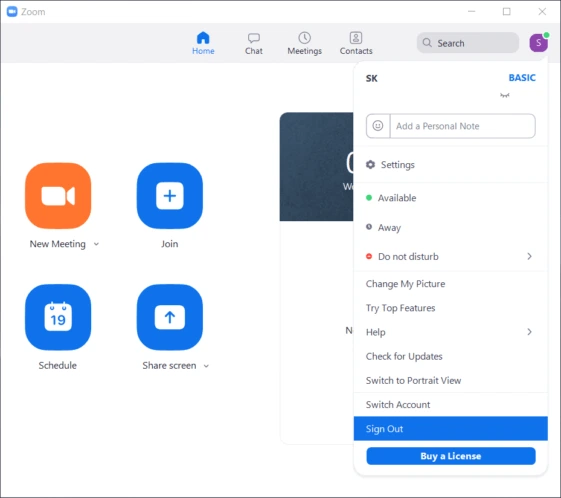Viewport: 561px width, 498px height.
Task: Click the Share screen arrow icon
Action: [x=170, y=317]
